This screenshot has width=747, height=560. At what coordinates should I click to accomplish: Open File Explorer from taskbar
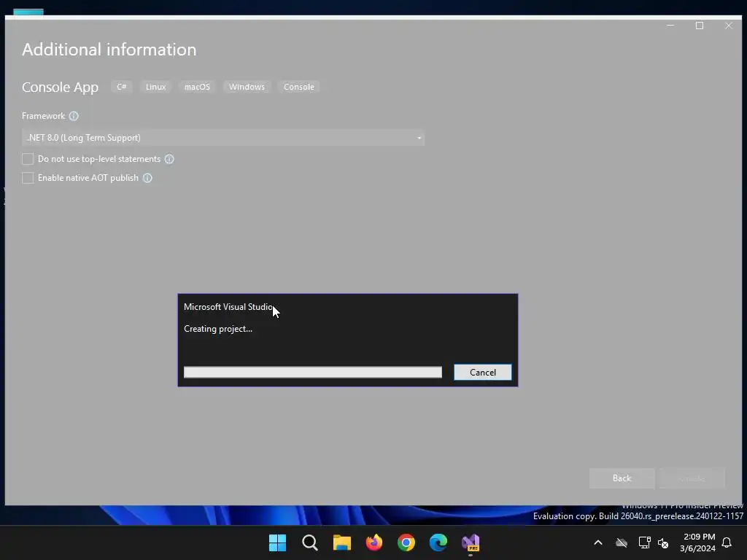[341, 542]
